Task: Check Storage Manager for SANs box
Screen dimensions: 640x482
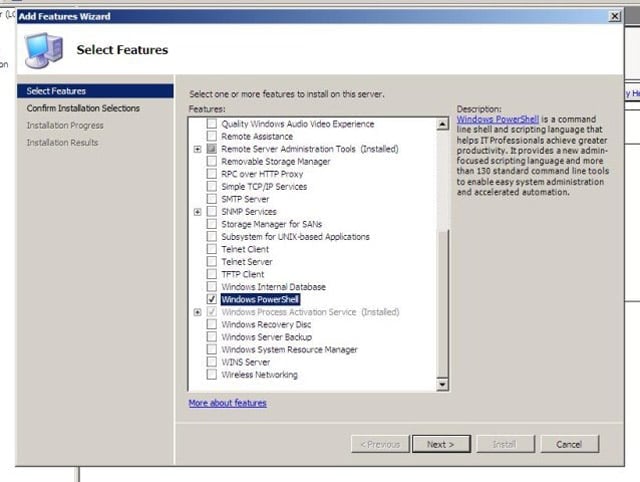Action: (x=211, y=224)
